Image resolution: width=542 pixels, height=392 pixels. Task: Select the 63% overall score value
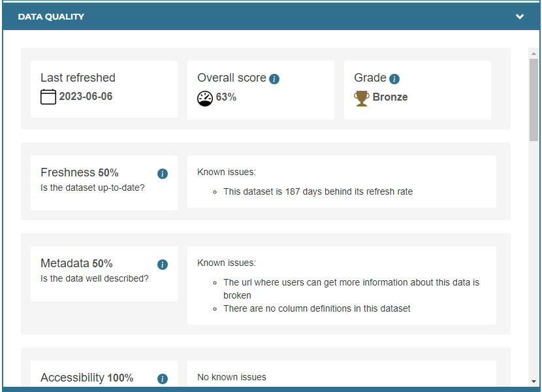tap(226, 97)
